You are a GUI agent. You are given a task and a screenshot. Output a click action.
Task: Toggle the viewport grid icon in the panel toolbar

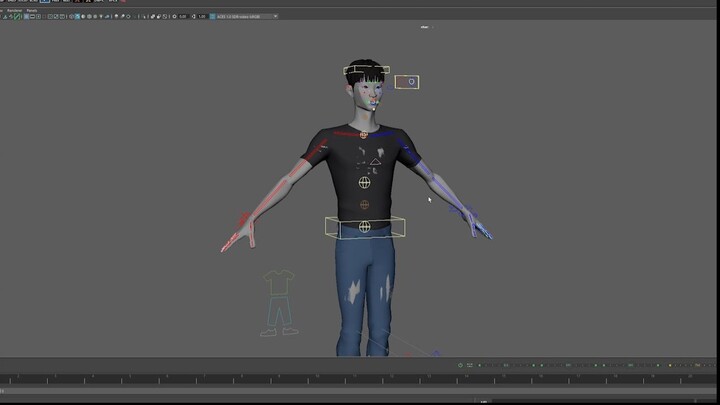[x=26, y=17]
